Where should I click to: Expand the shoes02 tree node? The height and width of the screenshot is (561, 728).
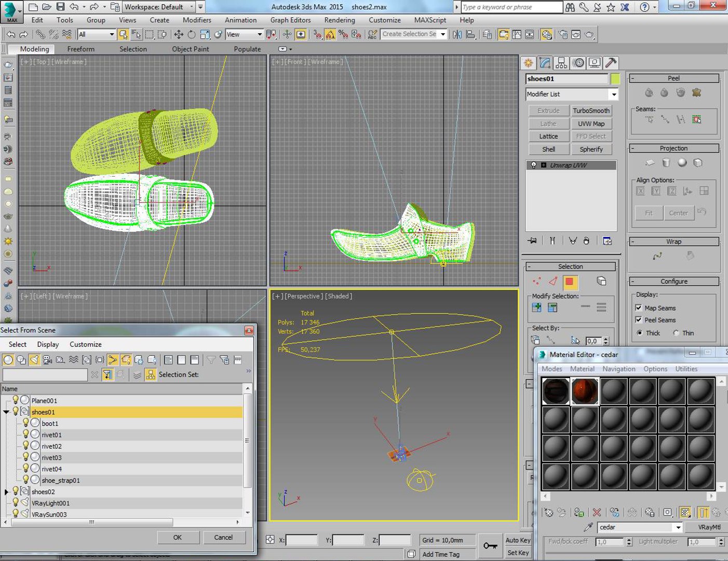click(x=6, y=491)
